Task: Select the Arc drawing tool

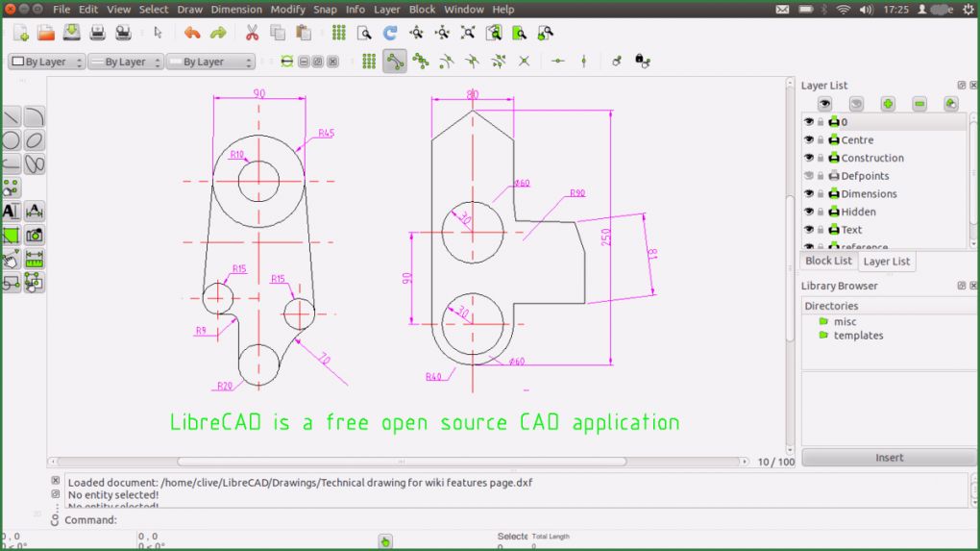Action: pos(35,117)
